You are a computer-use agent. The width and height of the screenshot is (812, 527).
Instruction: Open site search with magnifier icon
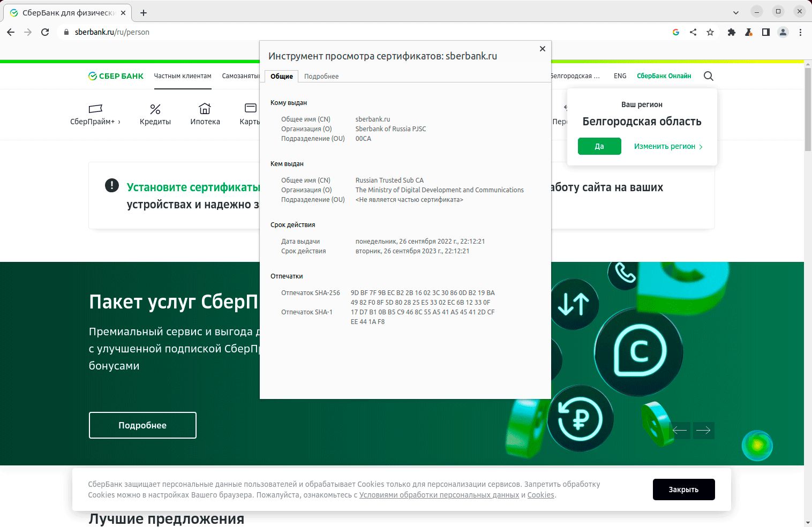click(x=709, y=76)
